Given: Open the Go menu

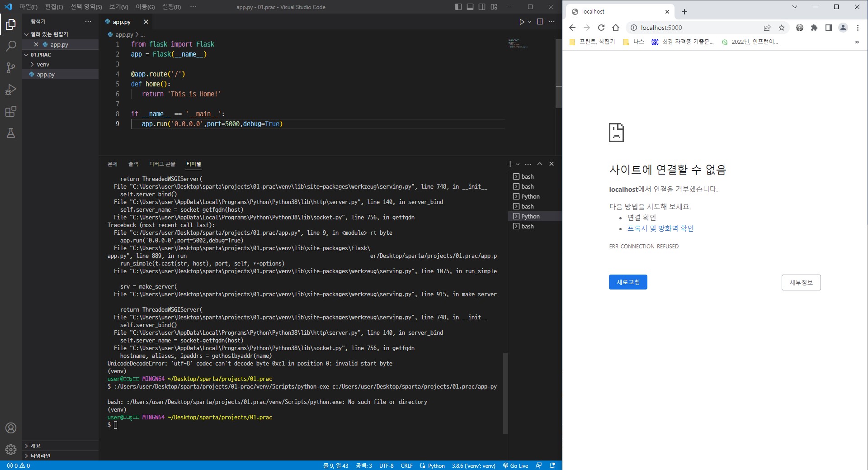Looking at the screenshot, I should pyautogui.click(x=145, y=7).
